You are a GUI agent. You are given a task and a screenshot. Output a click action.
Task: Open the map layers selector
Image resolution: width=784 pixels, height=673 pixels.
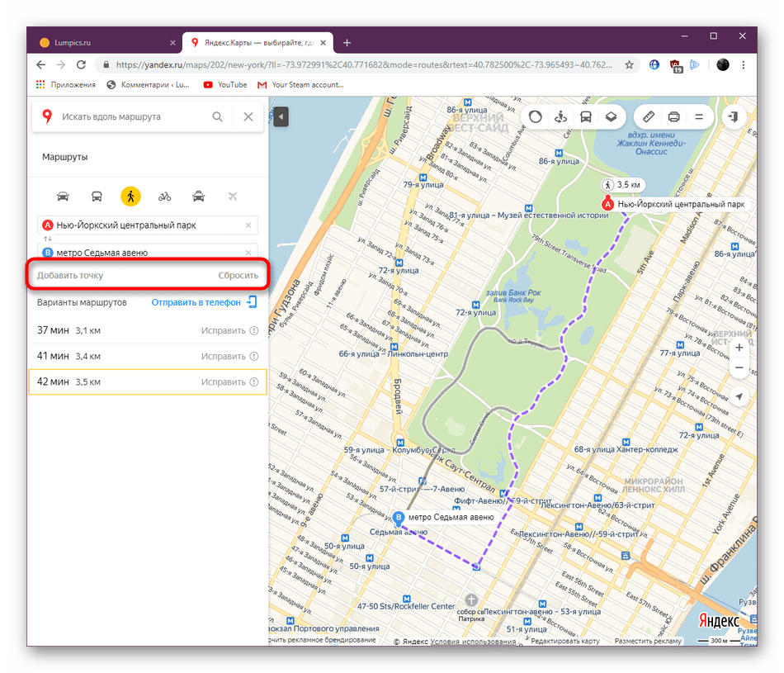611,116
